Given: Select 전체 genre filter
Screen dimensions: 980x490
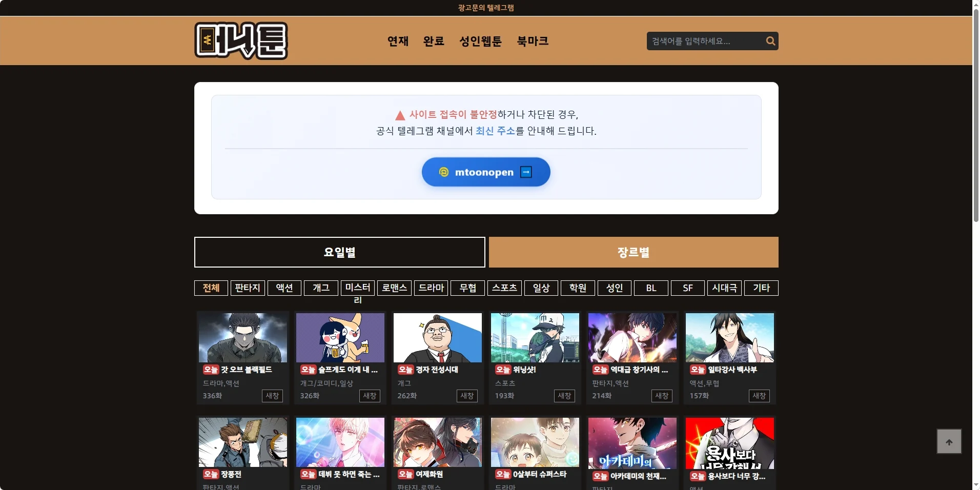Looking at the screenshot, I should click(211, 288).
